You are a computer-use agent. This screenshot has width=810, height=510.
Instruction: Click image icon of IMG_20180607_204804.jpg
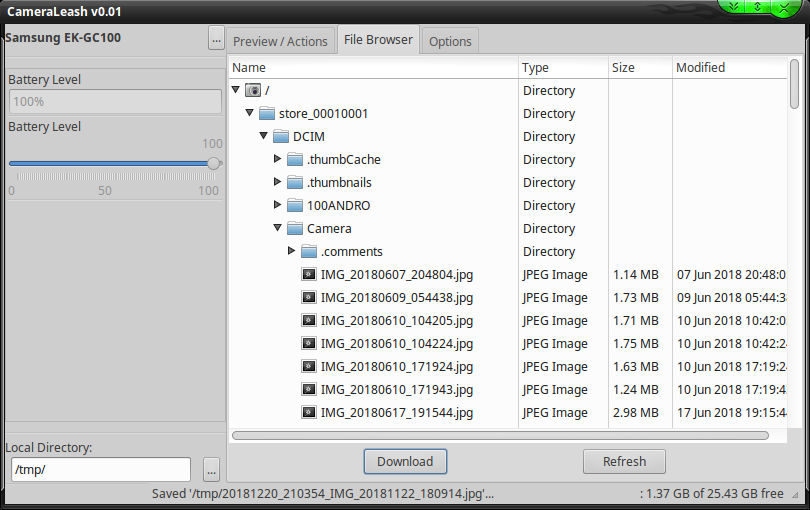click(x=309, y=274)
